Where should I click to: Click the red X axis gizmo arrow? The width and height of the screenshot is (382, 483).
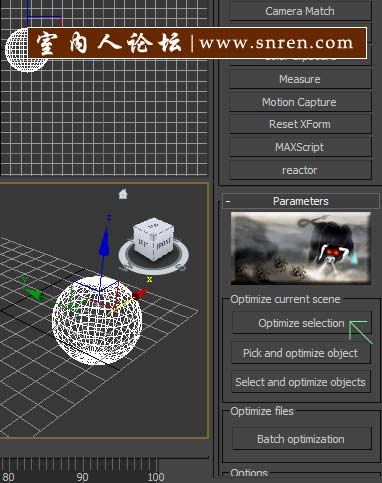point(140,294)
